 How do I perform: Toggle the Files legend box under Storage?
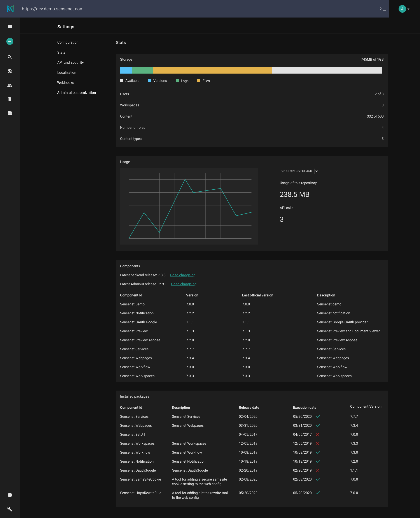point(199,80)
